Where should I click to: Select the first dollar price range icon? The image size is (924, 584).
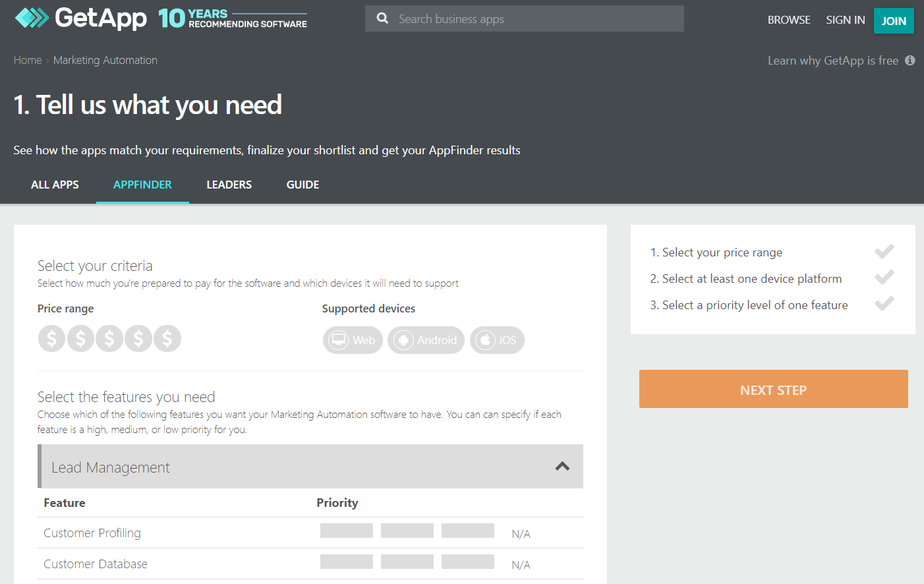pos(51,339)
